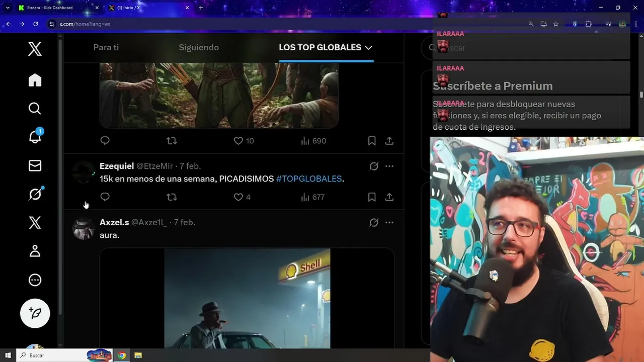Open More options circle in sidebar

[x=35, y=280]
